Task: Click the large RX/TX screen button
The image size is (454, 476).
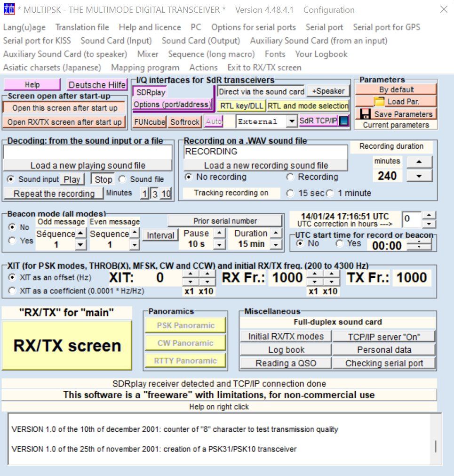Action: 67,346
